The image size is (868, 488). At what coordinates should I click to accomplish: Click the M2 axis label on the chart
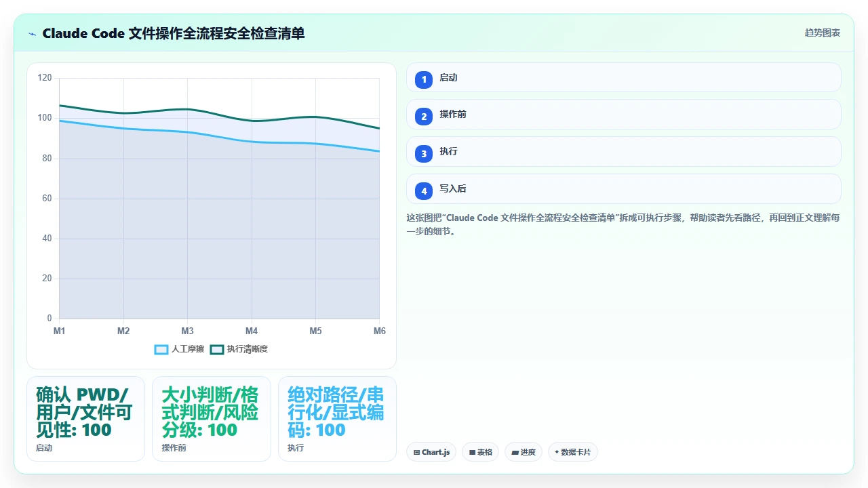(x=123, y=331)
